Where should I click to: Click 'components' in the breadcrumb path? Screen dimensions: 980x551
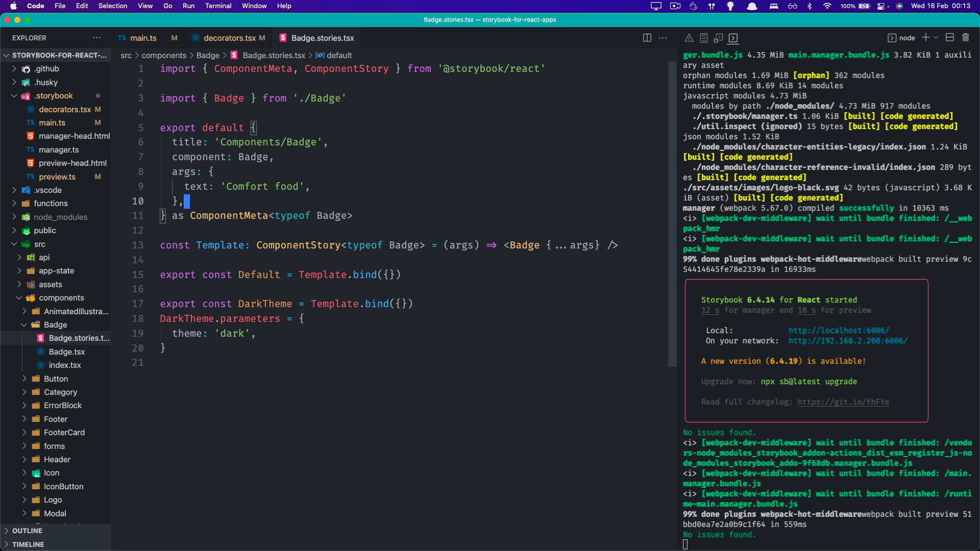pos(164,55)
